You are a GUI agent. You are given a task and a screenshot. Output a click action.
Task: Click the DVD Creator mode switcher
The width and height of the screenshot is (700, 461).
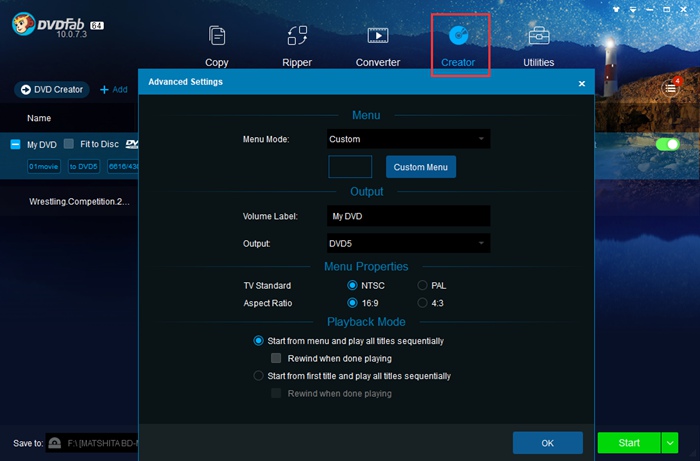(52, 90)
